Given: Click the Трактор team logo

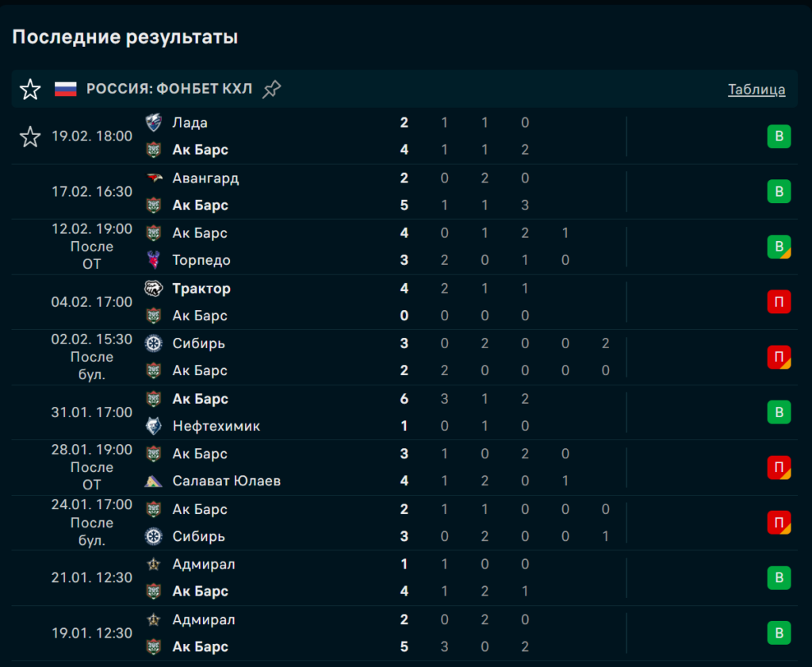Looking at the screenshot, I should click(154, 289).
